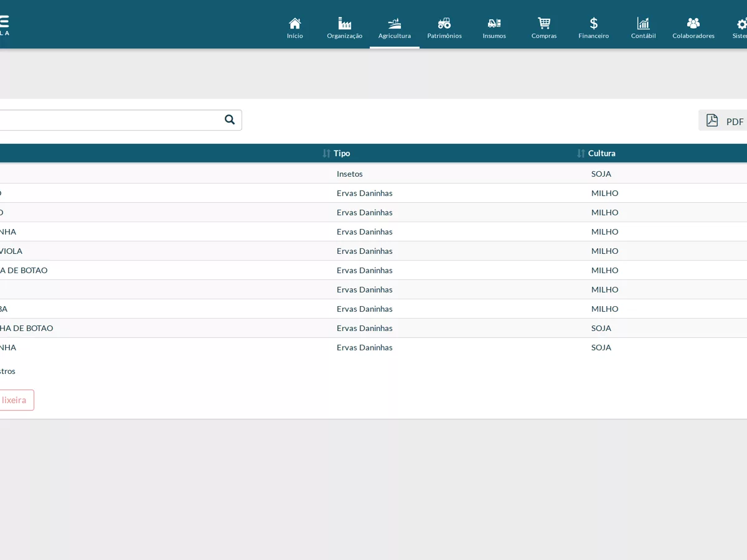The height and width of the screenshot is (560, 747).
Task: Go to the Início home icon
Action: click(295, 24)
